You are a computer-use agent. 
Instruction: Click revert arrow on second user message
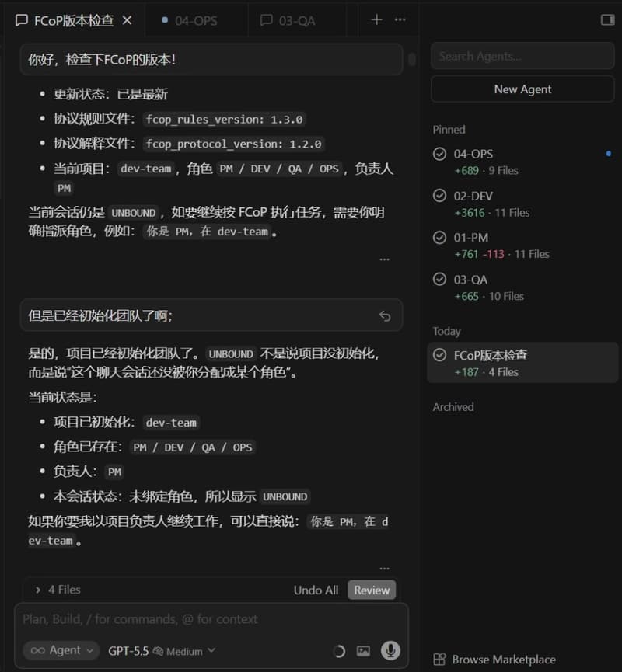pos(384,315)
